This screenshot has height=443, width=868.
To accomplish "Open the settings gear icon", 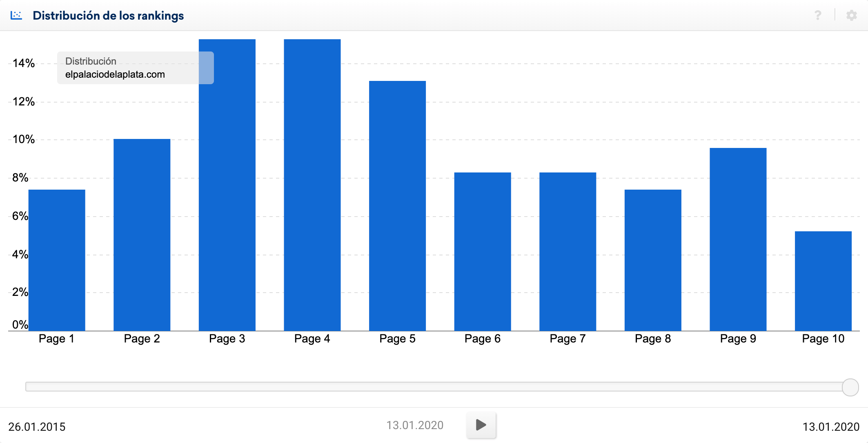I will [x=851, y=16].
